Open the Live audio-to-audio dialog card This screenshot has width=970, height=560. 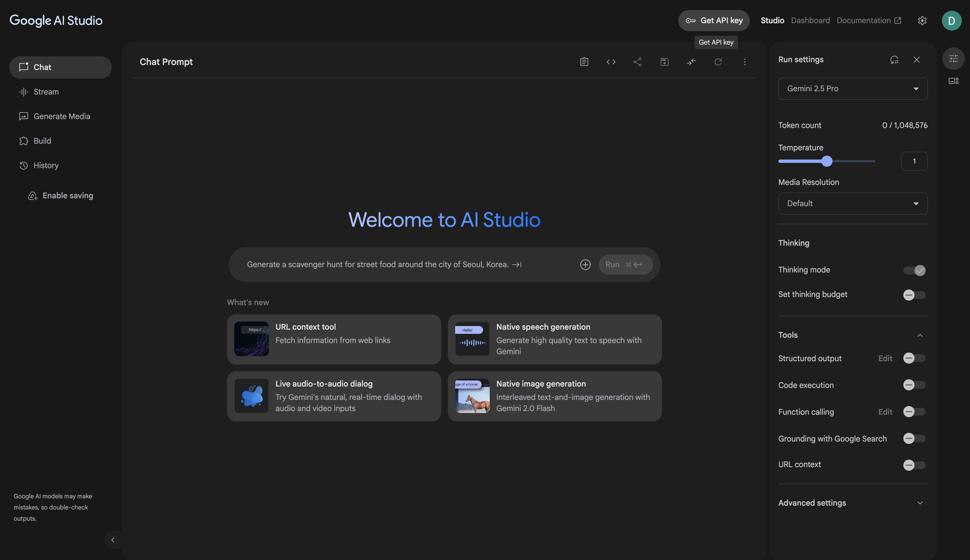coord(334,396)
